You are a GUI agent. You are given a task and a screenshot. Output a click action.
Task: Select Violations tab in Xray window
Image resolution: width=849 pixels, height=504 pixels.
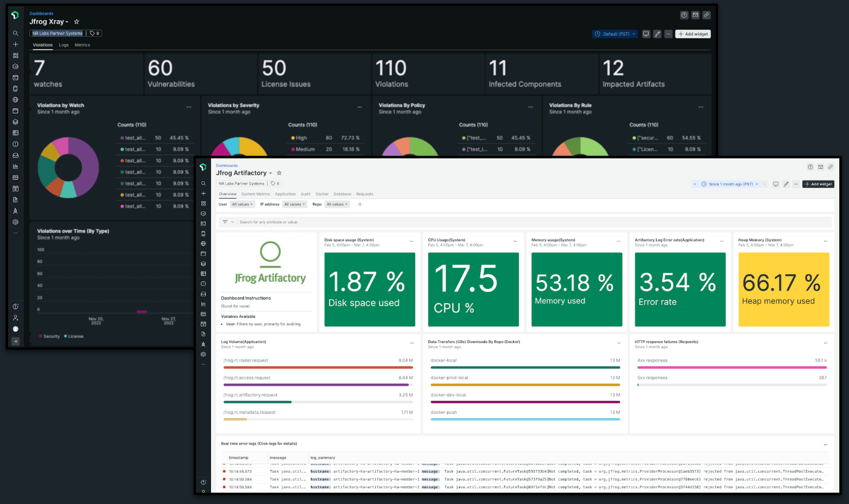pos(43,45)
